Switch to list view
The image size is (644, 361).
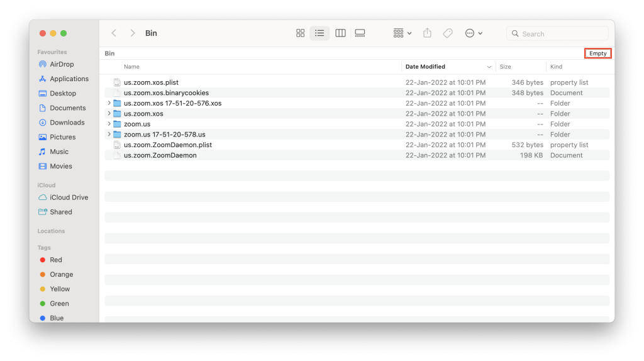pos(319,33)
